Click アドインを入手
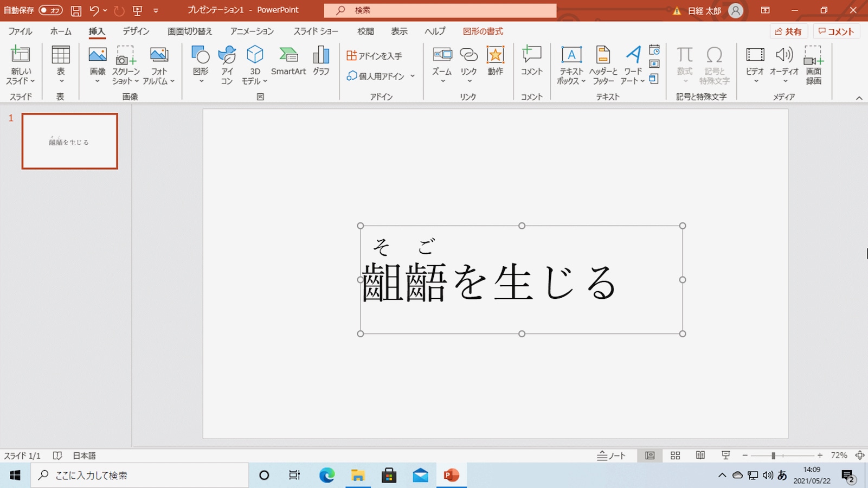Viewport: 868px width, 488px height. click(374, 55)
